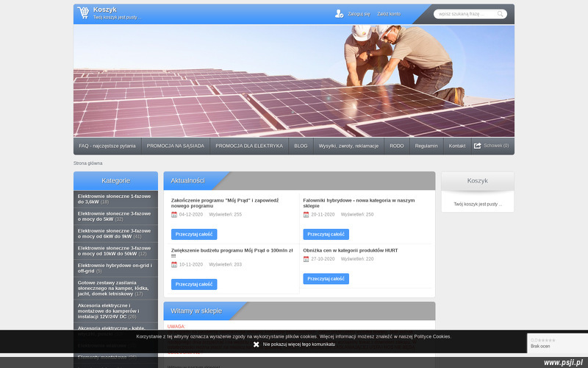The width and height of the screenshot is (588, 368).
Task: Open news title Zwiększenie budżetu programu Mój Prąd
Action: tap(232, 253)
